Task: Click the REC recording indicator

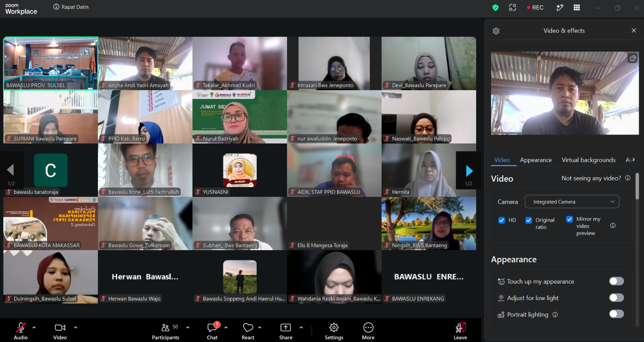Action: 535,7
